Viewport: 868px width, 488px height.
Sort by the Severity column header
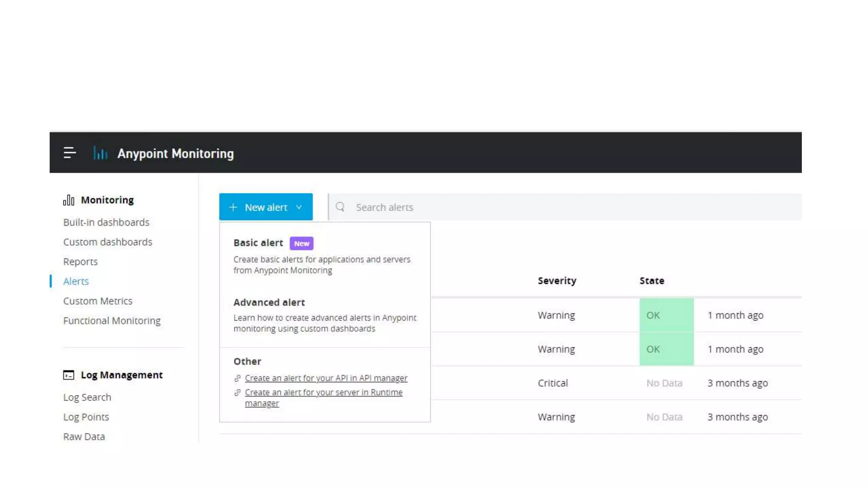(557, 281)
